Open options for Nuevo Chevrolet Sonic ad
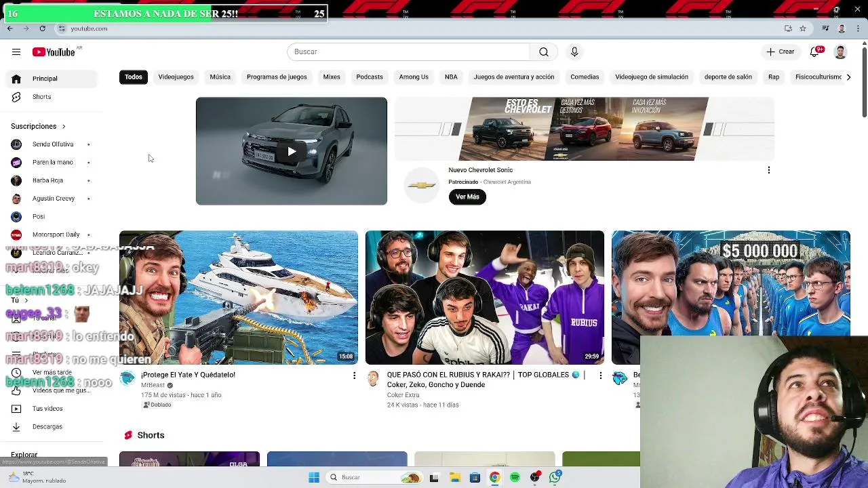Image resolution: width=868 pixels, height=488 pixels. [768, 170]
